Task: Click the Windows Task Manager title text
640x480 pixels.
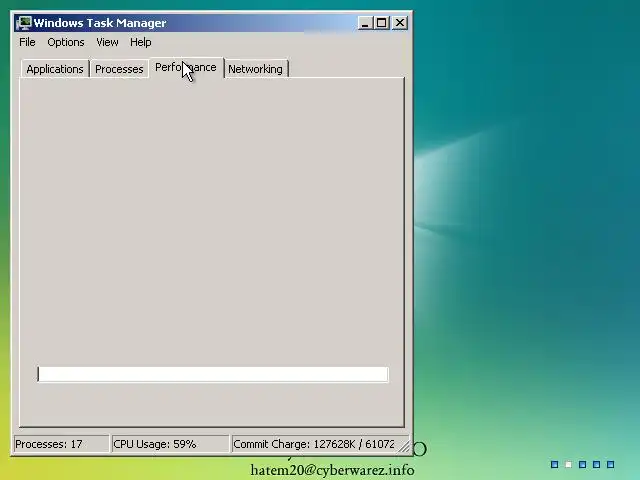Action: pyautogui.click(x=100, y=23)
